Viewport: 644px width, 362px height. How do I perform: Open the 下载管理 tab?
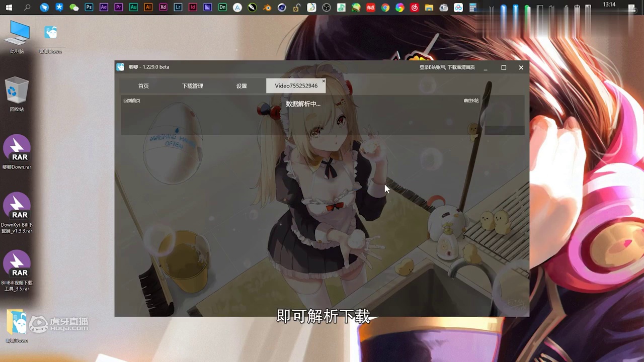coord(192,86)
